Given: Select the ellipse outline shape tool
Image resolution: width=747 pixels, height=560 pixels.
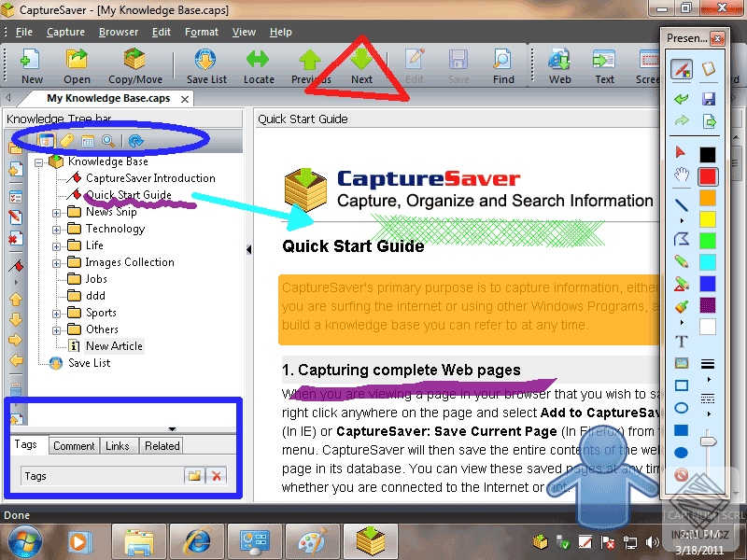Looking at the screenshot, I should point(682,408).
